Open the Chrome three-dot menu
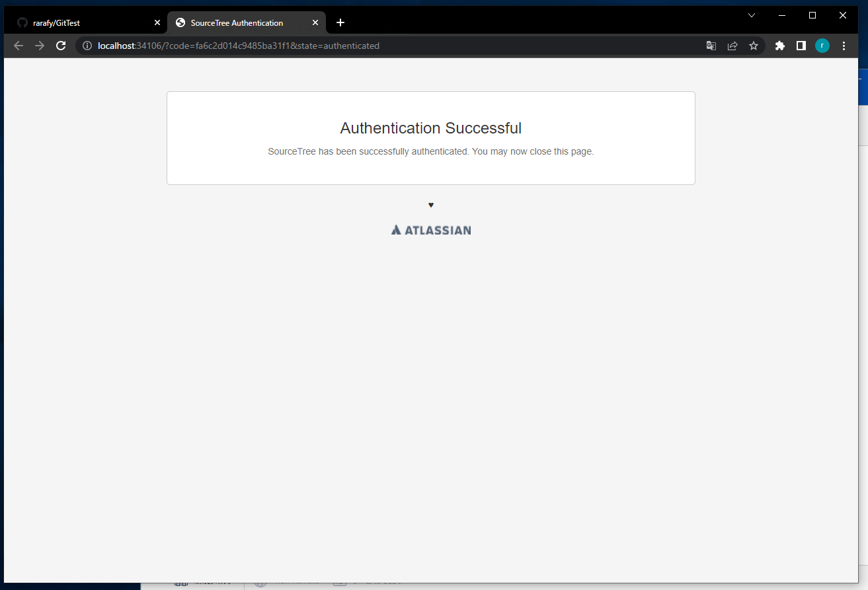Viewport: 868px width, 590px height. pos(844,46)
